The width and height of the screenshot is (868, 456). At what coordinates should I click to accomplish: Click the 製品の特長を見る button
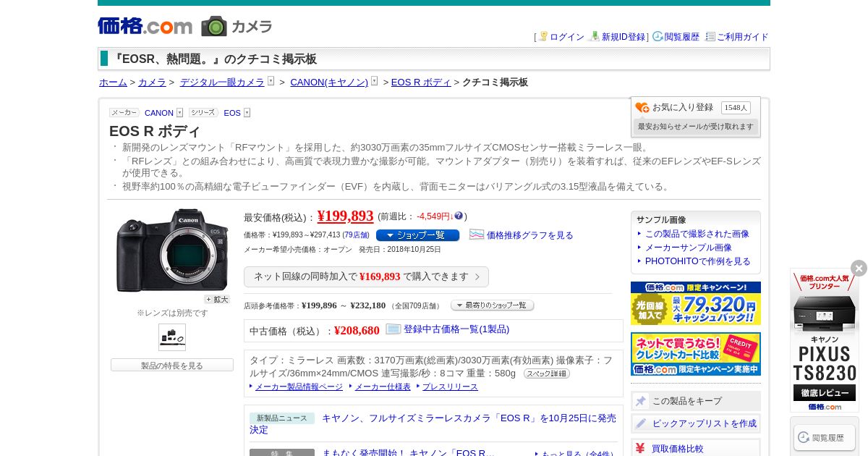point(172,366)
